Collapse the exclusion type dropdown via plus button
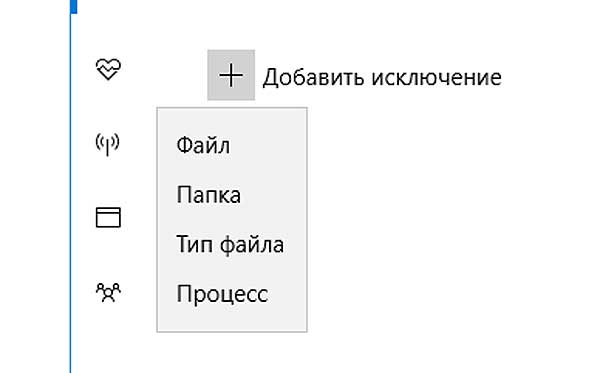Screen dimensions: 600x373 coord(231,75)
